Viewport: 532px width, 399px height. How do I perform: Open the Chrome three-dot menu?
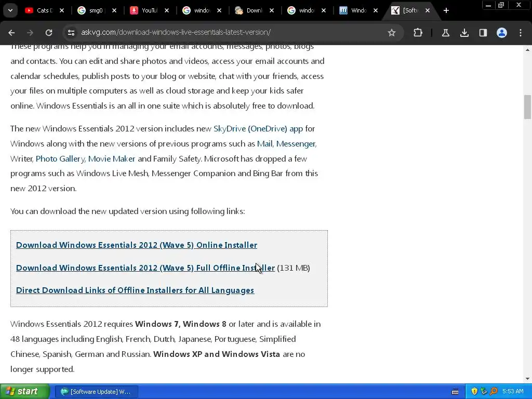pyautogui.click(x=521, y=33)
